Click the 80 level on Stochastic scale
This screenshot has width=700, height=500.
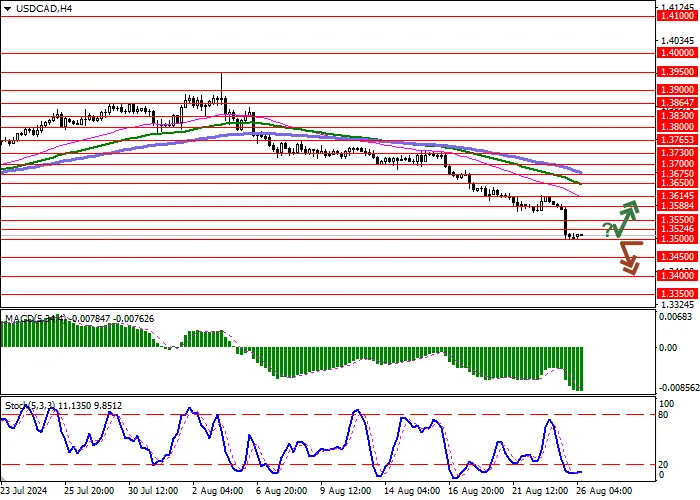tap(663, 415)
